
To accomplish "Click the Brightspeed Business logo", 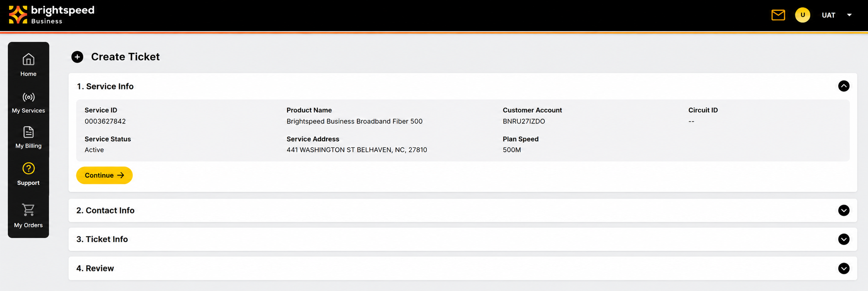I will click(52, 15).
